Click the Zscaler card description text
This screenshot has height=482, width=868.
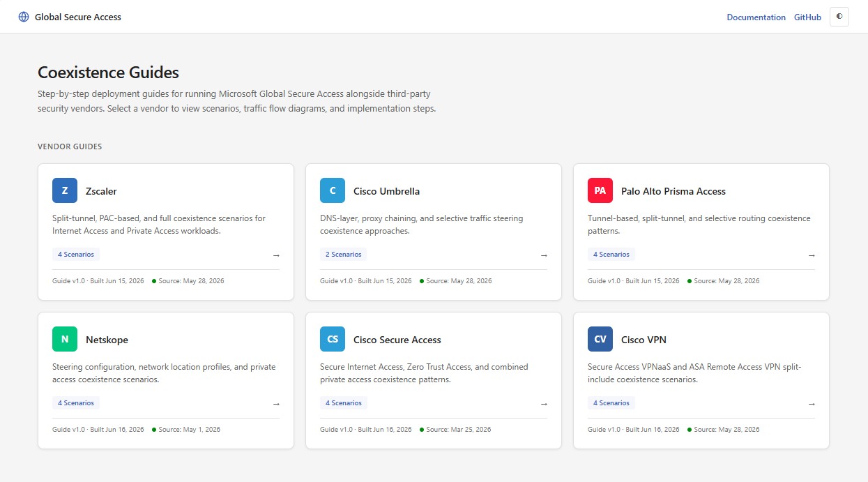click(x=159, y=225)
